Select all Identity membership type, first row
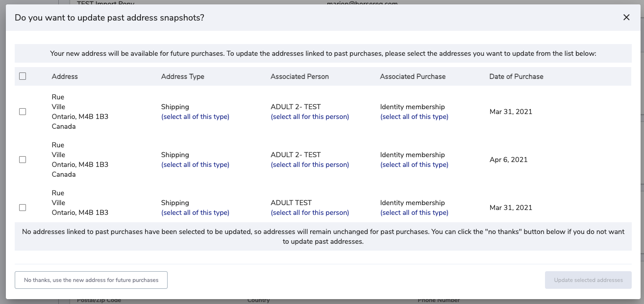Viewport: 644px width, 304px height. (x=414, y=117)
